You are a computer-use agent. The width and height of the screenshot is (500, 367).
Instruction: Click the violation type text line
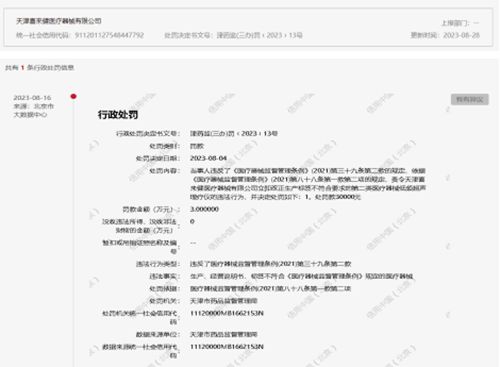pyautogui.click(x=271, y=264)
